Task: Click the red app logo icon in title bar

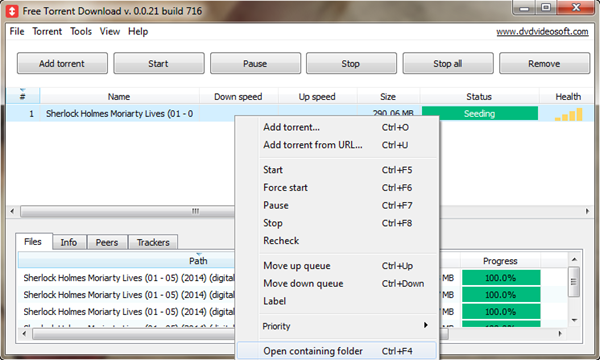Action: [x=12, y=11]
